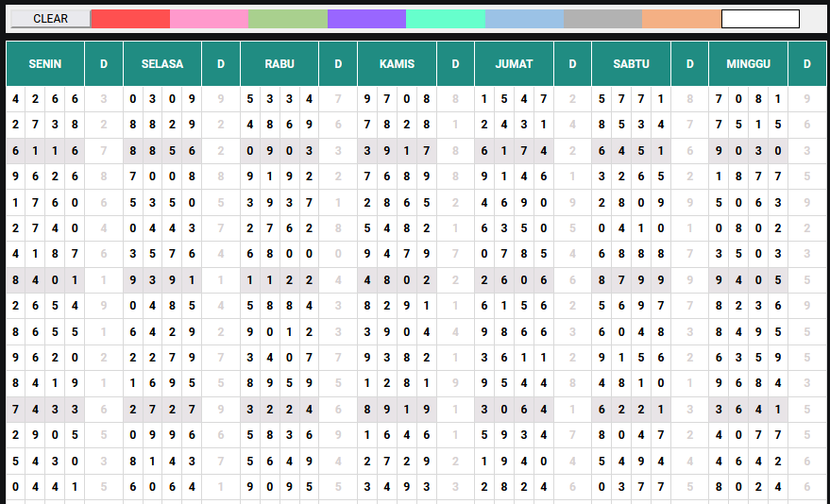The width and height of the screenshot is (830, 504).
Task: Pick the light blue color swatch
Action: (x=524, y=19)
